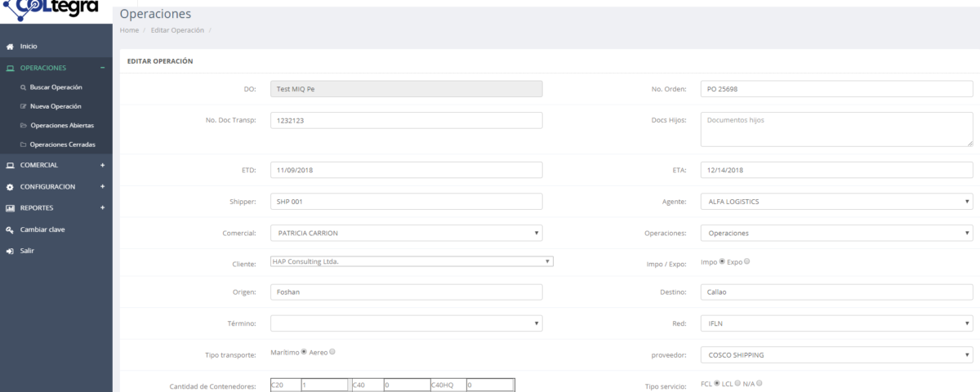Screen dimensions: 980x392
Task: Open the Agente dropdown ALFA LOGISTICS
Action: [837, 202]
